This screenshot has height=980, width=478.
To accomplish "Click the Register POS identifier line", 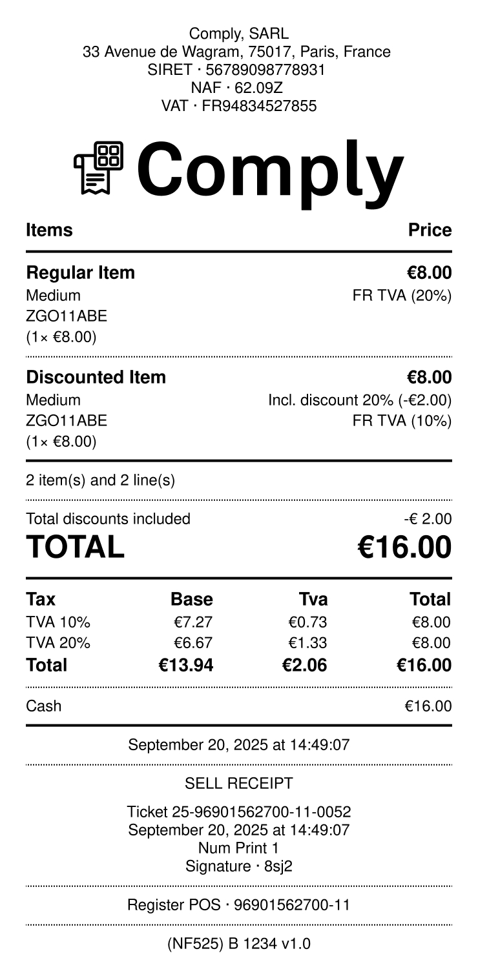I will click(239, 905).
